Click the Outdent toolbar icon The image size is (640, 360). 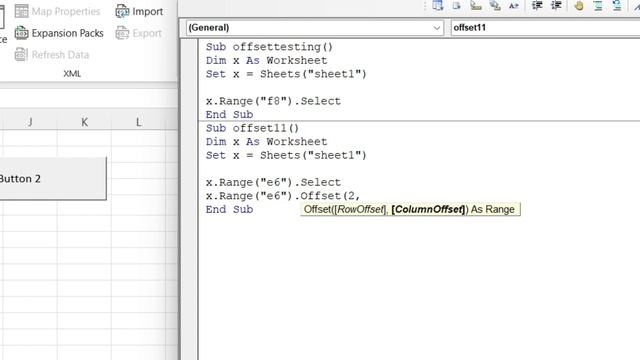556,5
